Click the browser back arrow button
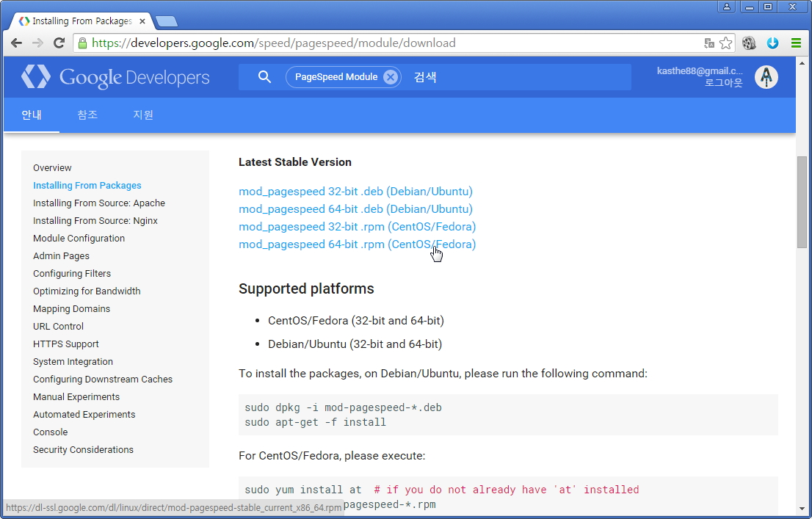Screen dimensions: 812x519 [16, 43]
